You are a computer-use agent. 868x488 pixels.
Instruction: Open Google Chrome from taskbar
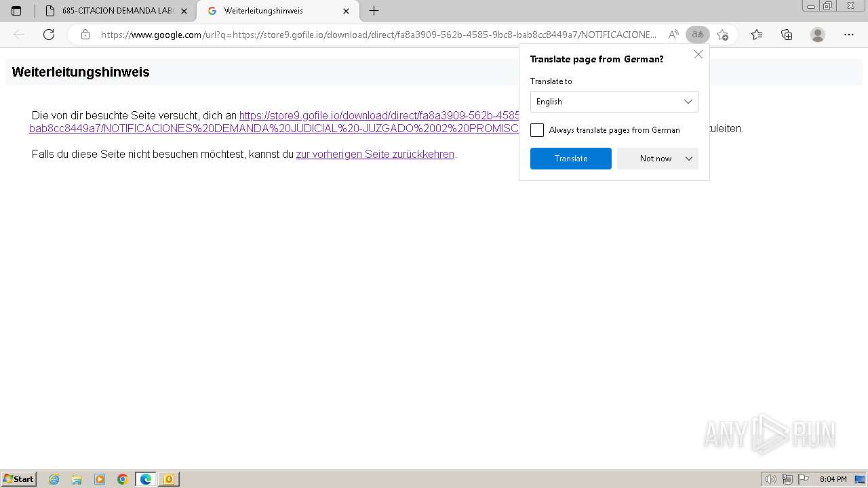click(x=123, y=479)
